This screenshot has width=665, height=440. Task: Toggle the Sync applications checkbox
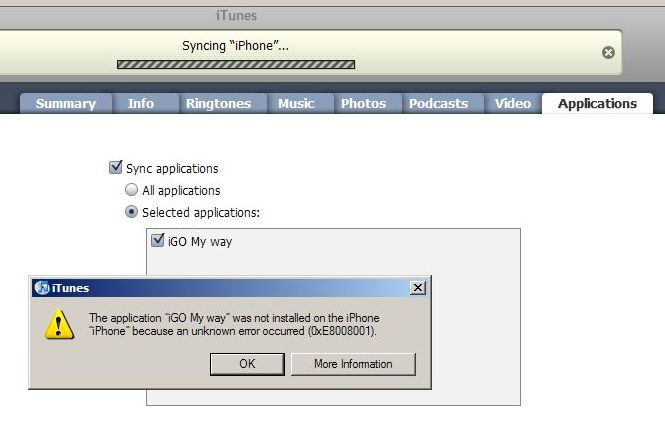point(115,168)
